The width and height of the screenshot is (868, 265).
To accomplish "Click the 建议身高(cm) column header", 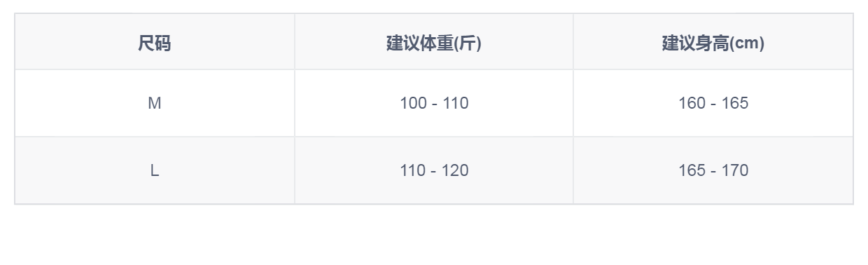I will [x=713, y=43].
